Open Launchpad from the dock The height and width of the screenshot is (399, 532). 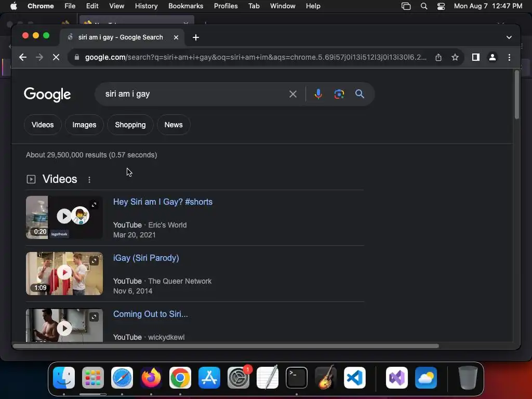pyautogui.click(x=93, y=378)
